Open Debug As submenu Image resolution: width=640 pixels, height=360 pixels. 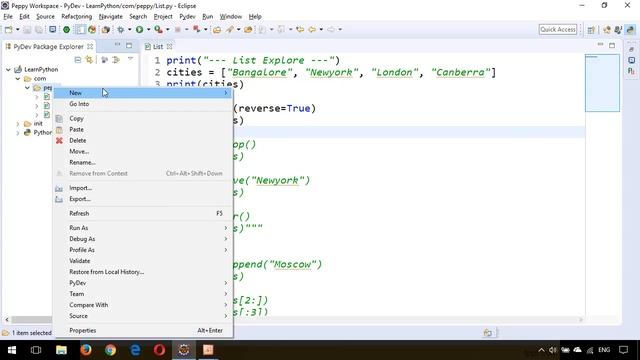(x=143, y=239)
